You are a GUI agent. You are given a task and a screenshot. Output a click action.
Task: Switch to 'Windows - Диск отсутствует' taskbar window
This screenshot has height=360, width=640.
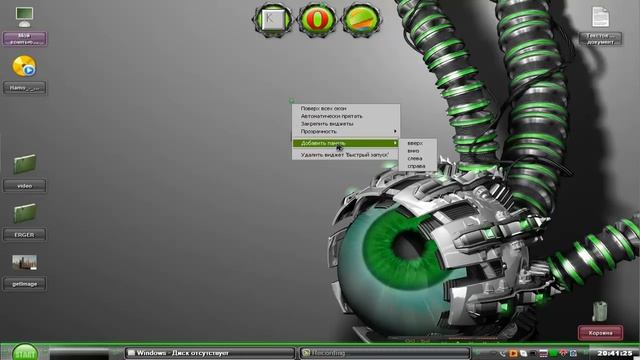[x=210, y=353]
